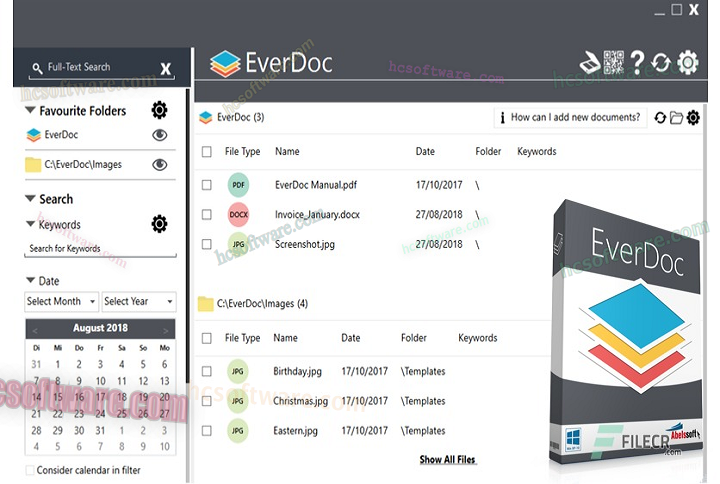Click the sync icon in the dark header
Screen dimensions: 720x484
coord(661,63)
